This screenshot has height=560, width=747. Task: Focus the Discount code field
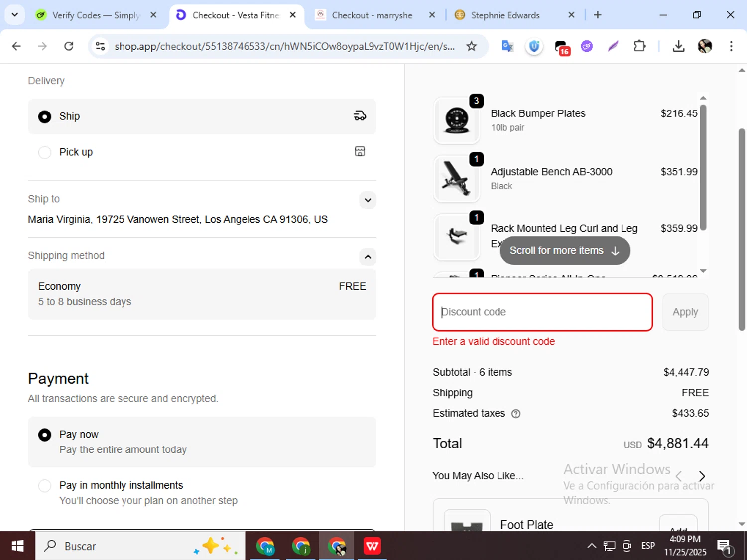pos(542,312)
